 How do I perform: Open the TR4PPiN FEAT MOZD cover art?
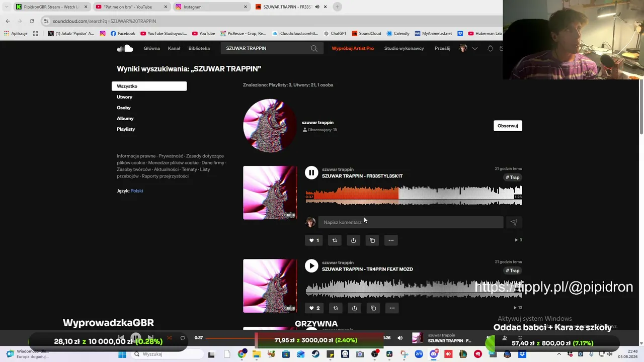point(270,286)
